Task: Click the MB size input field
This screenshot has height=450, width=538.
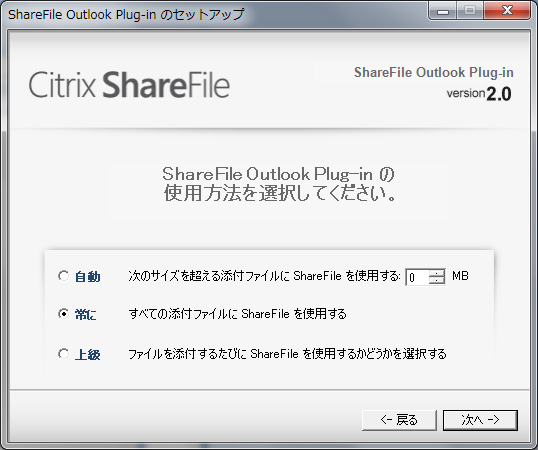Action: point(417,277)
